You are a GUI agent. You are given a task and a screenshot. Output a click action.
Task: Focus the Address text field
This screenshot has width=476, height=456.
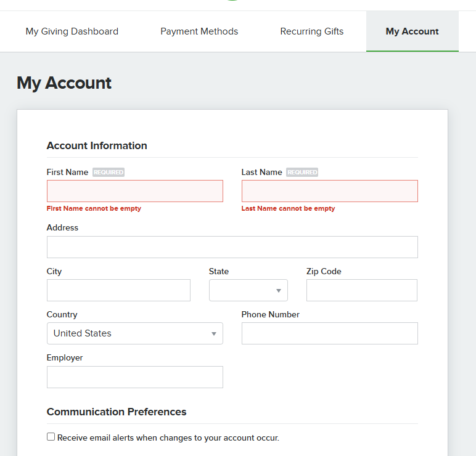[232, 247]
